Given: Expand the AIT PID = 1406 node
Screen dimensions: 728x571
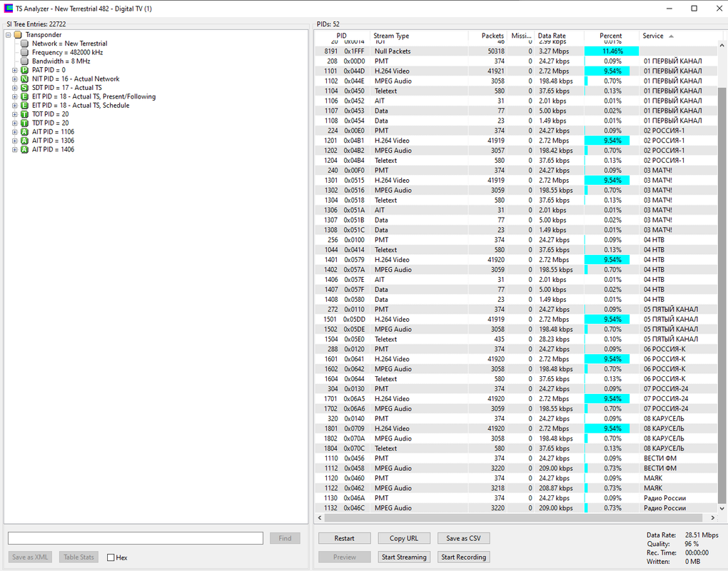Looking at the screenshot, I should 14,149.
